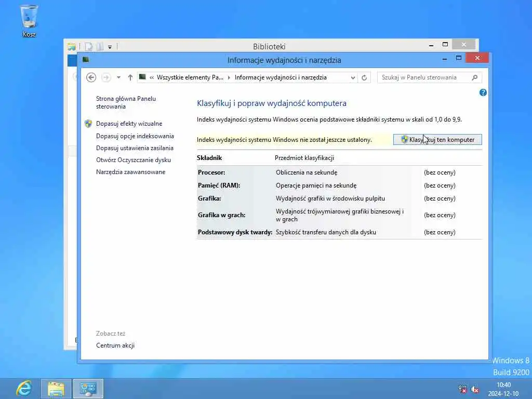Click window icon in performance window title bar

tap(86, 60)
